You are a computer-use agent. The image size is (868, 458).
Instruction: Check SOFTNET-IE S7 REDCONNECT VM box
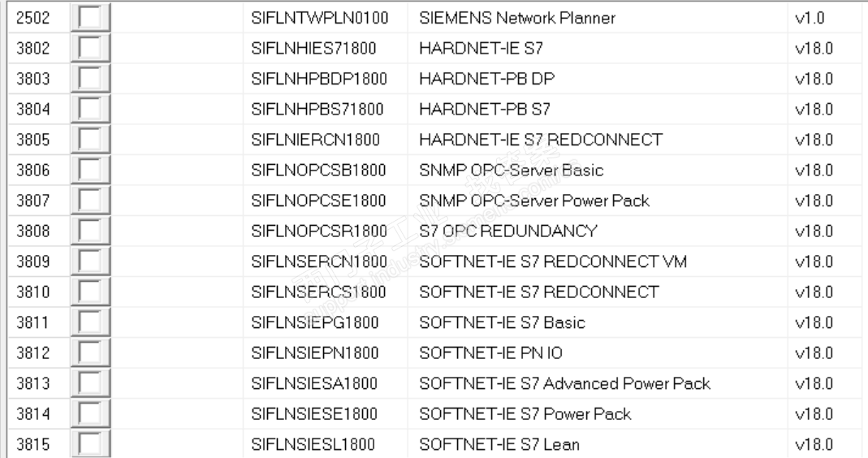tap(90, 261)
